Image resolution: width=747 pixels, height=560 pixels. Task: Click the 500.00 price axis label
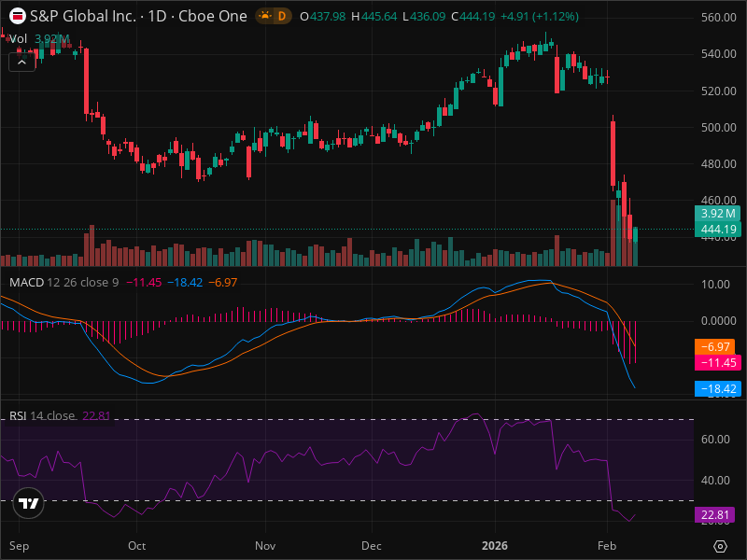pyautogui.click(x=718, y=127)
